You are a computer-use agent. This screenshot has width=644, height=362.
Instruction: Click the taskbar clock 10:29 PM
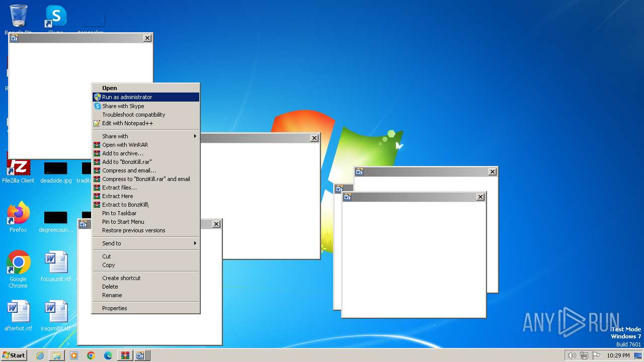pos(618,355)
